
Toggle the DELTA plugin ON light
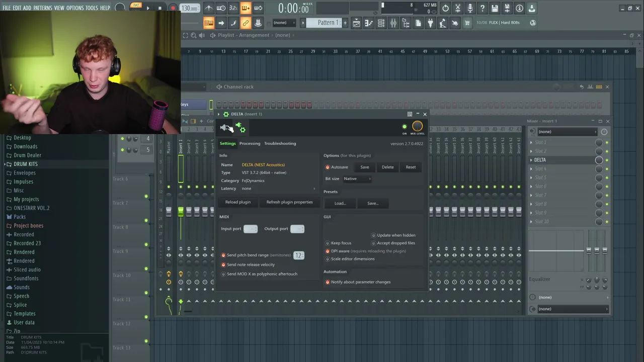click(x=405, y=127)
